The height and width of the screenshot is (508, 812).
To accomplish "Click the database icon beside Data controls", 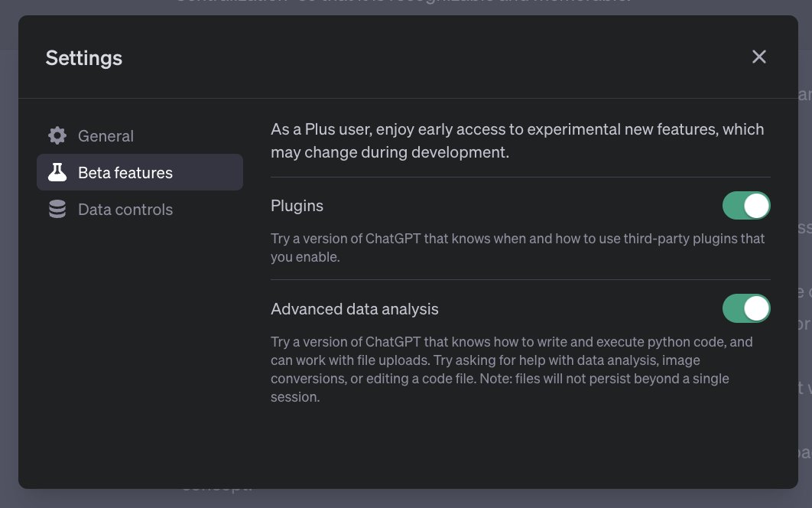I will pos(57,209).
